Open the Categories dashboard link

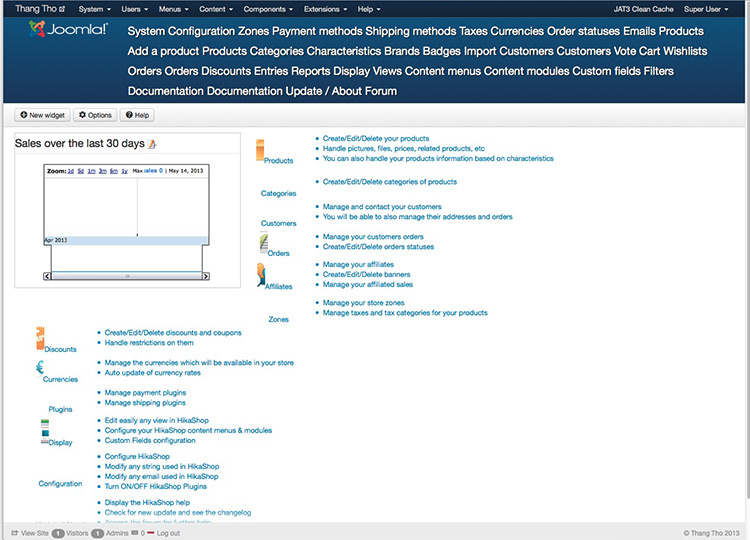pos(278,193)
